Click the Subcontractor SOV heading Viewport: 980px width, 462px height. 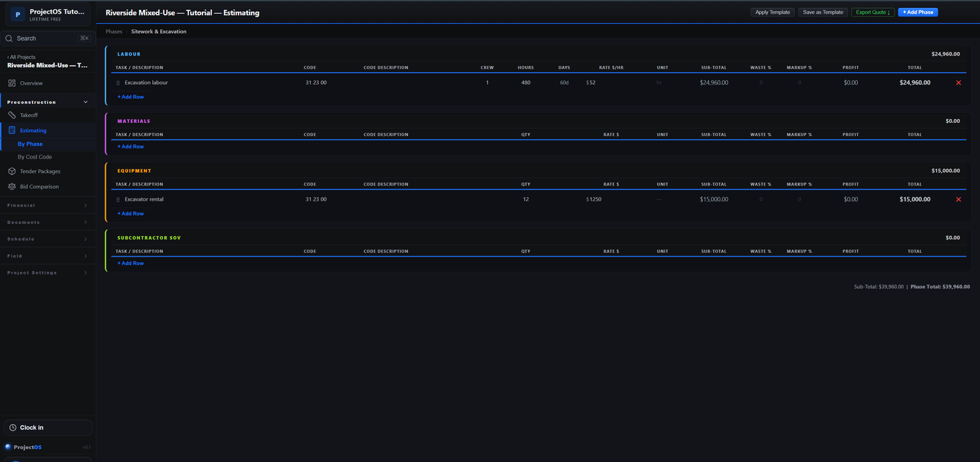pos(149,238)
